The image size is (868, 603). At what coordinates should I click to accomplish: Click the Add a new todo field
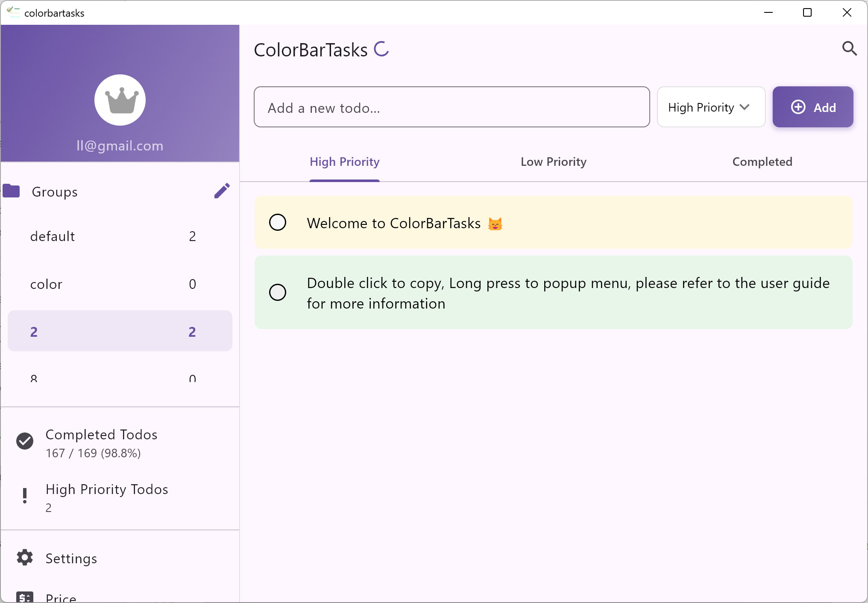pos(452,107)
